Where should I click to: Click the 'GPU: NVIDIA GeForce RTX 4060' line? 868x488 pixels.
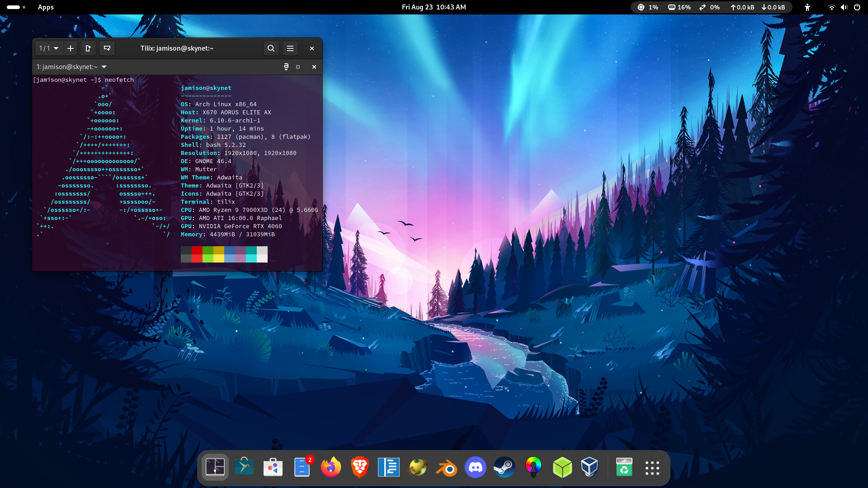tap(231, 226)
